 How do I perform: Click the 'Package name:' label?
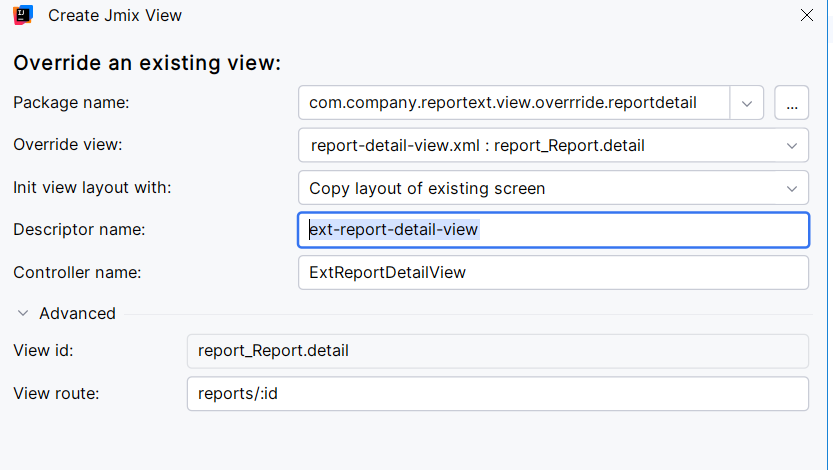tap(71, 103)
